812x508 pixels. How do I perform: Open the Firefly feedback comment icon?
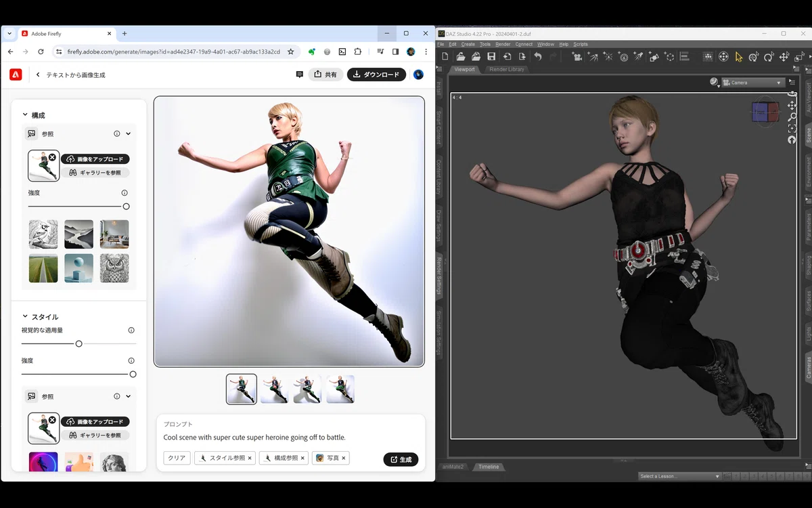300,75
